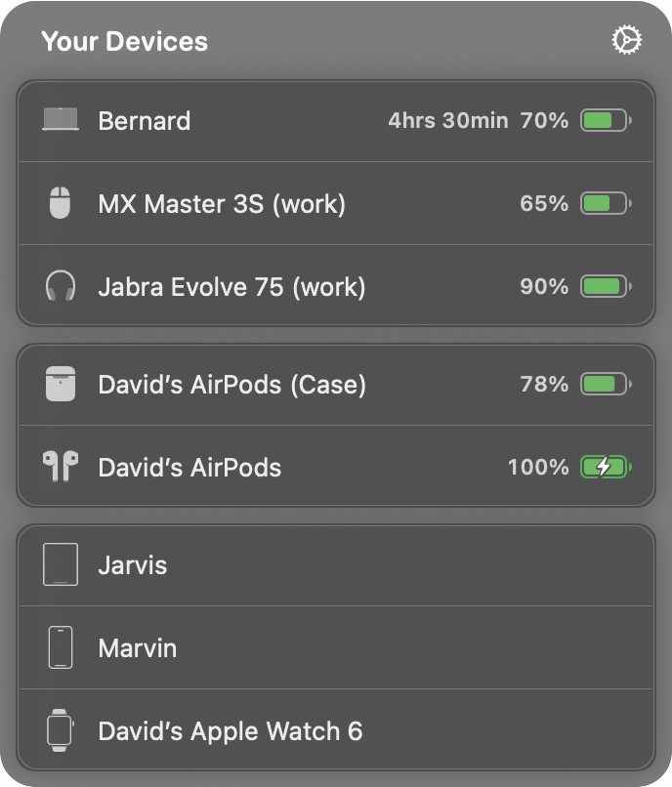Select the Jabra Evolve 75 (work) entry

pyautogui.click(x=336, y=285)
